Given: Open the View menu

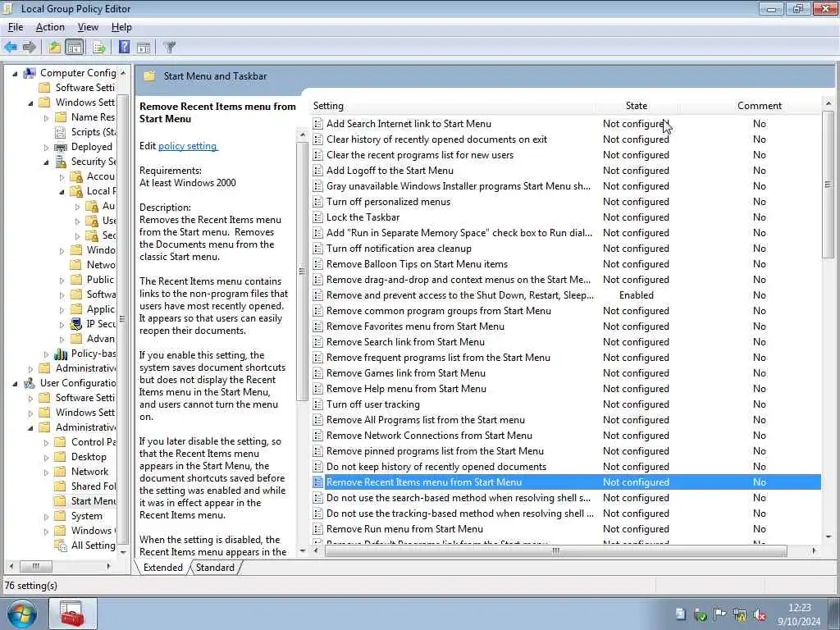Looking at the screenshot, I should [88, 27].
